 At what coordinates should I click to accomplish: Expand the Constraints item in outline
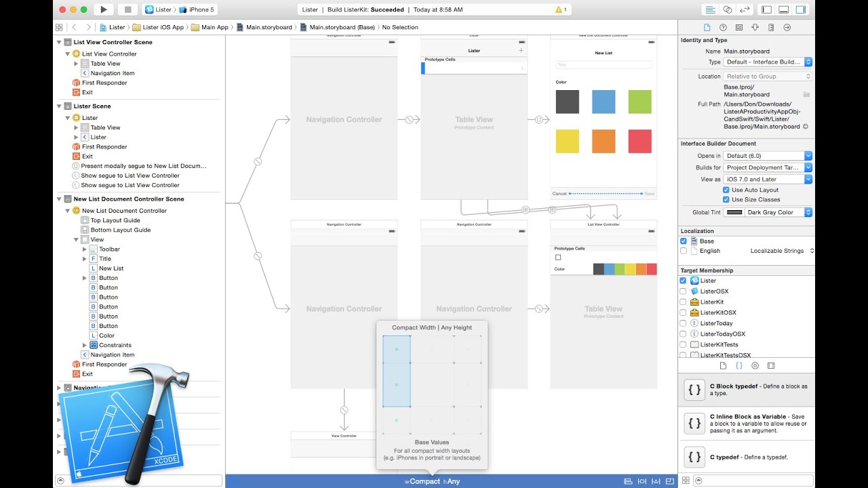[85, 346]
